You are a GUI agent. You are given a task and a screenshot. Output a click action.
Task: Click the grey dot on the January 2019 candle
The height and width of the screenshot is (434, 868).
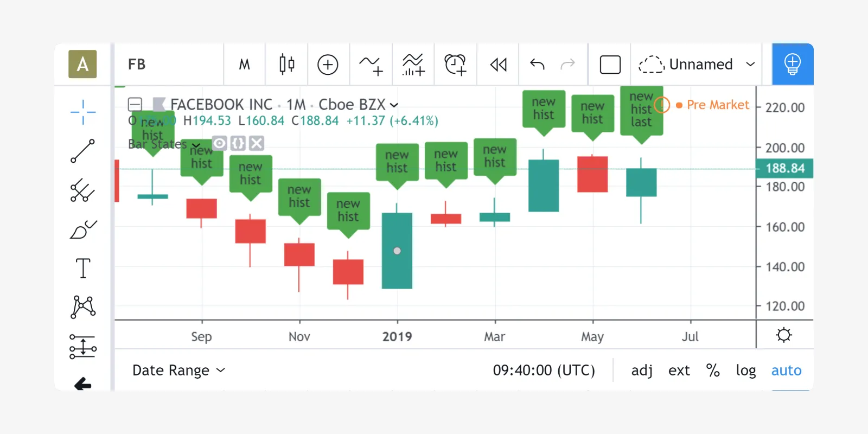coord(397,251)
